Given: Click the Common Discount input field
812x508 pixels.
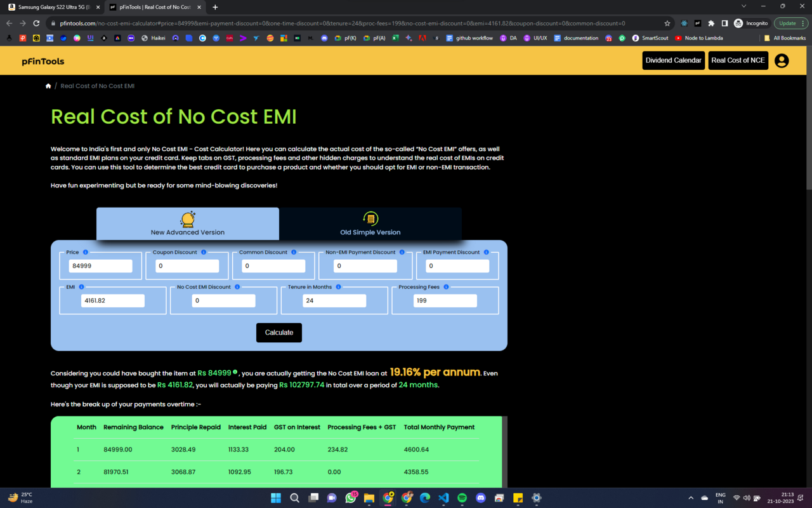Looking at the screenshot, I should click(x=273, y=266).
